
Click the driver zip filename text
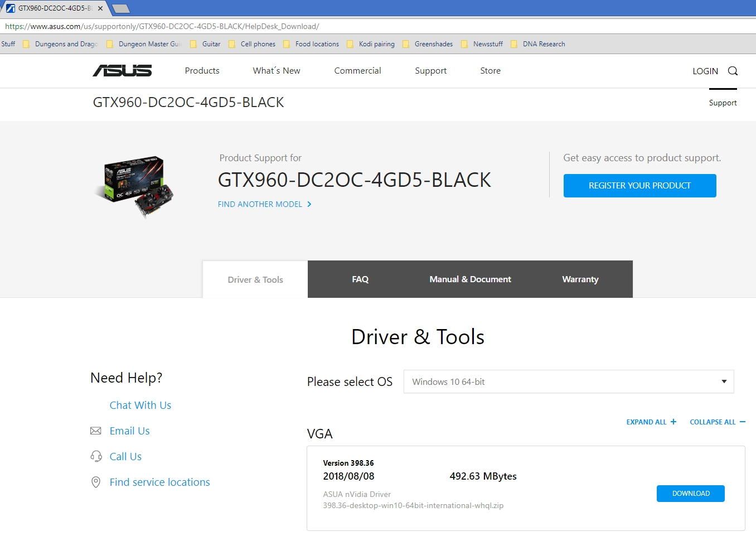(413, 505)
